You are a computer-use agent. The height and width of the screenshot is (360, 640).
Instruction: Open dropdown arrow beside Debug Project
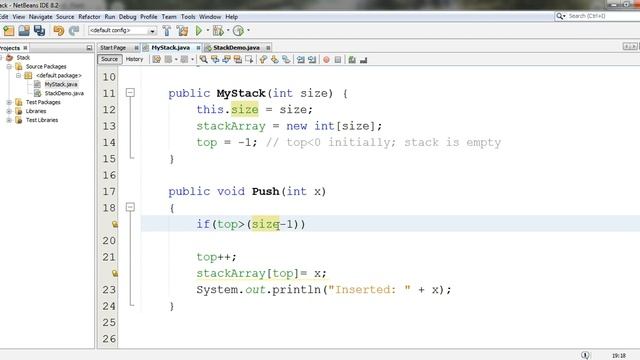point(228,31)
